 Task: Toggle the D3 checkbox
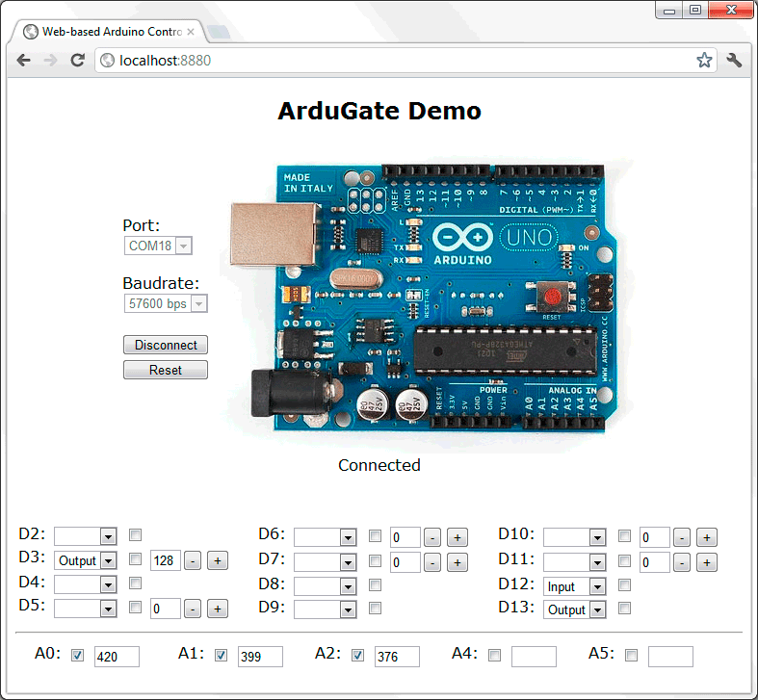point(136,558)
